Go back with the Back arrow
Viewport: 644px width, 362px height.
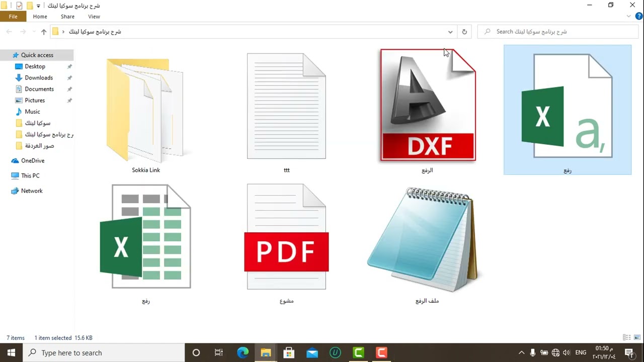(9, 32)
